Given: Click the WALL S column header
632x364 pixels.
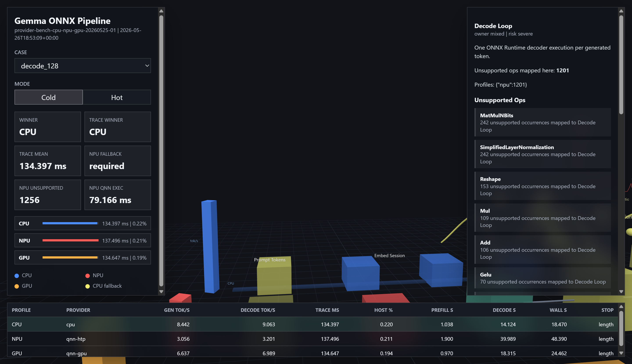Looking at the screenshot, I should [x=558, y=310].
